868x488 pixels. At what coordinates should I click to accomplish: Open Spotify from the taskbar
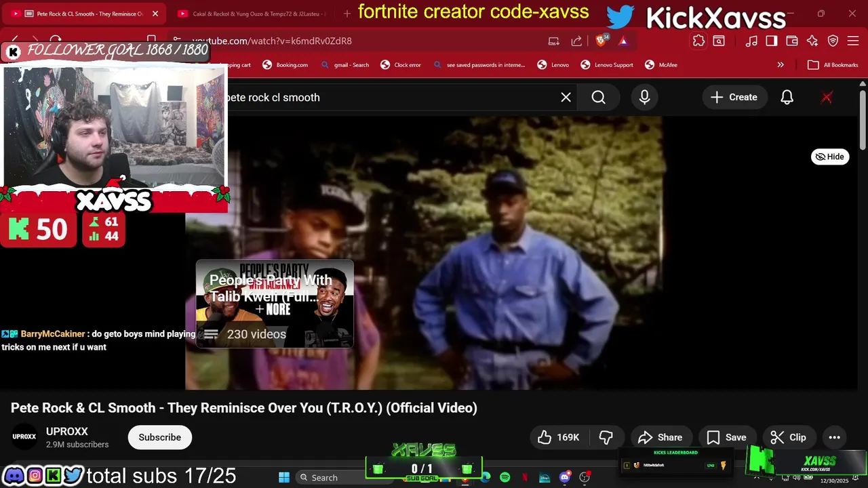[505, 477]
